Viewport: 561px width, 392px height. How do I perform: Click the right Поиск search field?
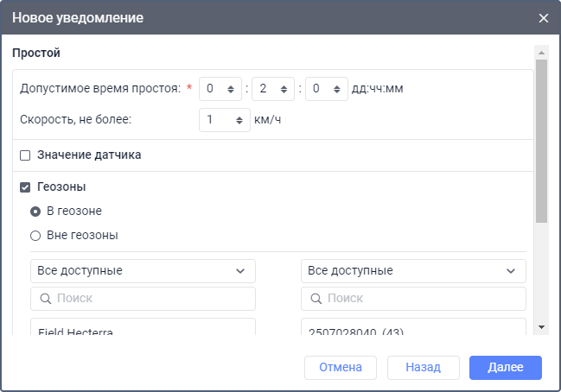pos(413,299)
